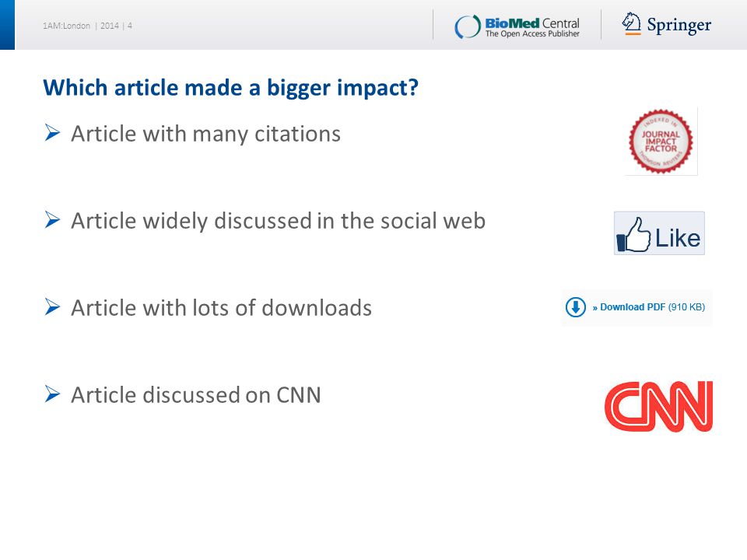
Task: Select the text 'Article with many citations'
Action: pos(205,134)
